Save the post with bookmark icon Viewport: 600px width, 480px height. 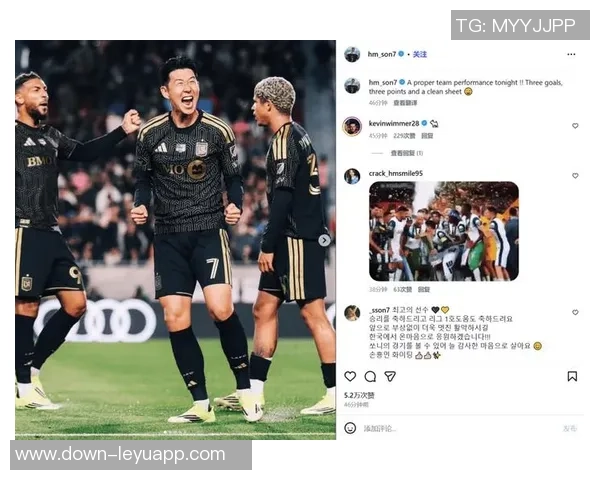coord(572,377)
